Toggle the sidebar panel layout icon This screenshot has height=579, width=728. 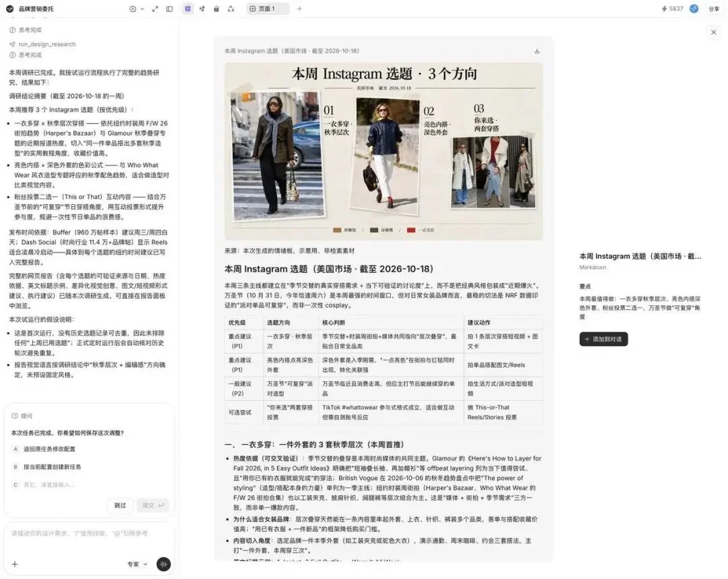click(169, 9)
